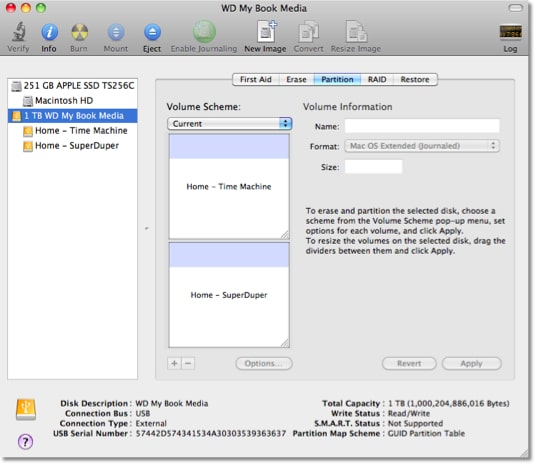This screenshot has width=535, height=464.
Task: Open the Format Mac OS Extended dropdown
Action: (422, 146)
